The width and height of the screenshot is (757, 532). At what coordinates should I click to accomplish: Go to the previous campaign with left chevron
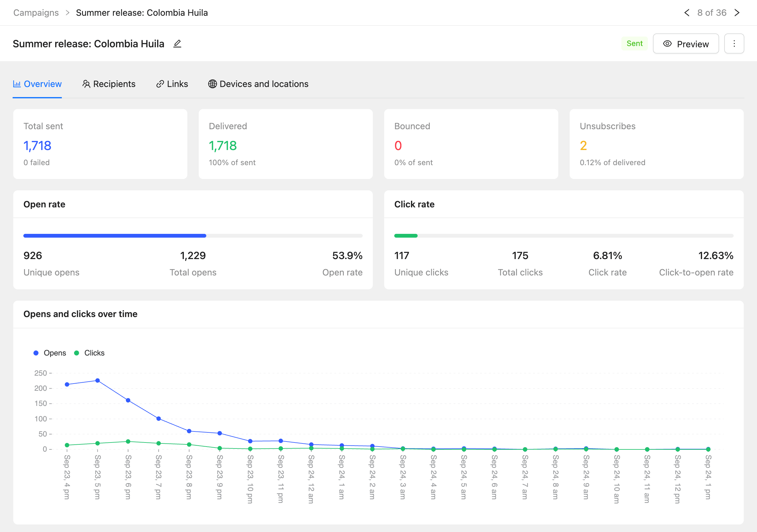click(x=687, y=13)
